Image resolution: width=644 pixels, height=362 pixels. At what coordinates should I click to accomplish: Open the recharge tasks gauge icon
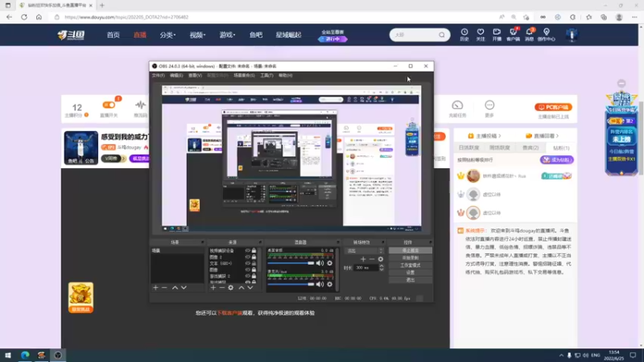pyautogui.click(x=457, y=105)
